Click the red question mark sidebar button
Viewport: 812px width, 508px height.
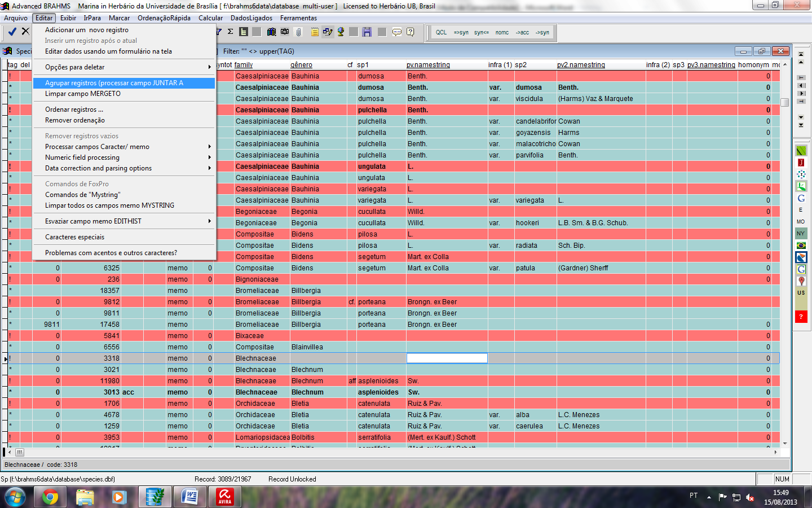pos(801,317)
